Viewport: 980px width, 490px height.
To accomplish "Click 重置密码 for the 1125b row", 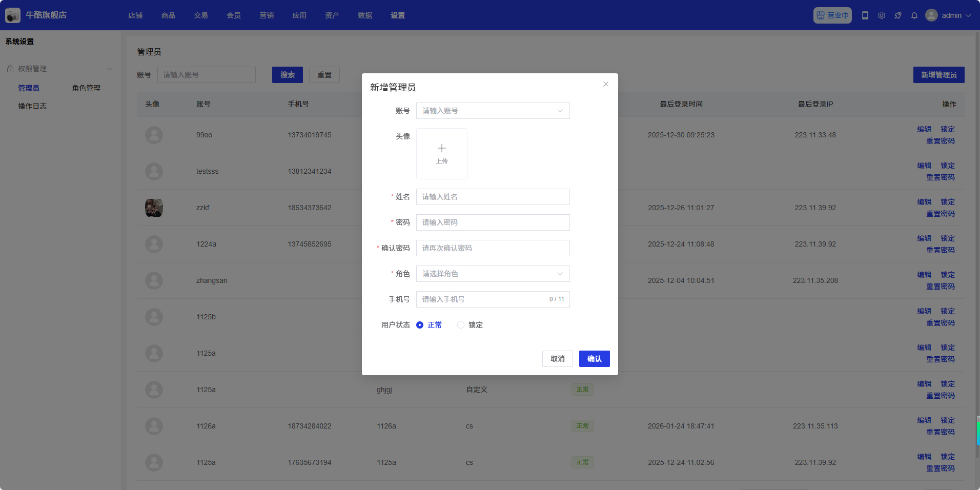I will 941,323.
